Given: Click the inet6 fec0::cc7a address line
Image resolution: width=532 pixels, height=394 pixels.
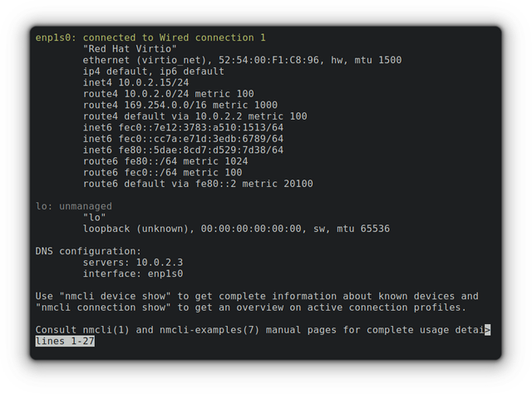Looking at the screenshot, I should (x=183, y=139).
